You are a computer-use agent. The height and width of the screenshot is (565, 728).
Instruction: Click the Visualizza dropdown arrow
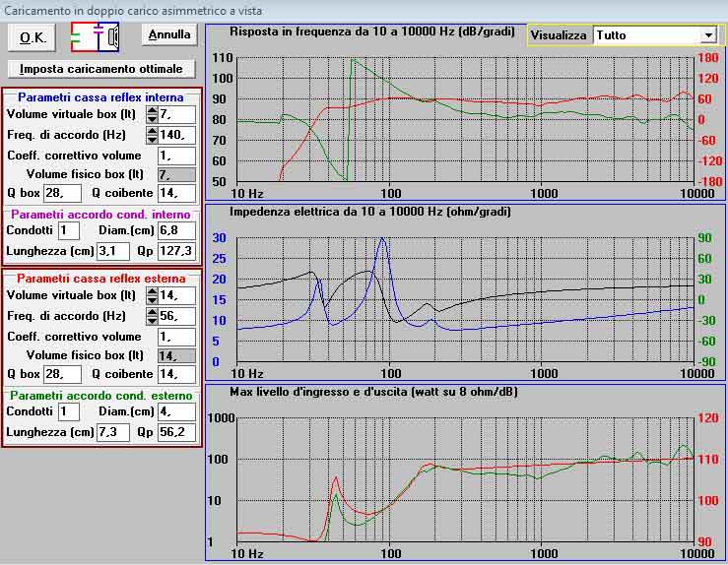(x=708, y=35)
